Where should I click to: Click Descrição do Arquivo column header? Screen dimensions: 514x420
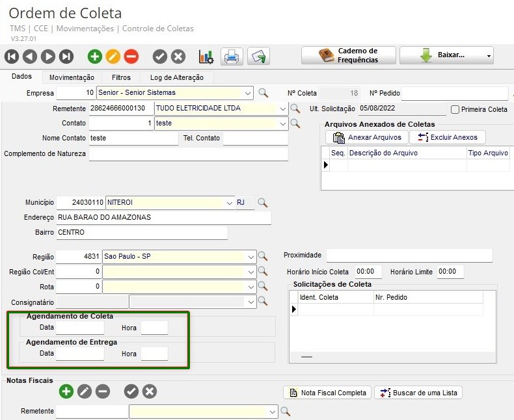[407, 153]
